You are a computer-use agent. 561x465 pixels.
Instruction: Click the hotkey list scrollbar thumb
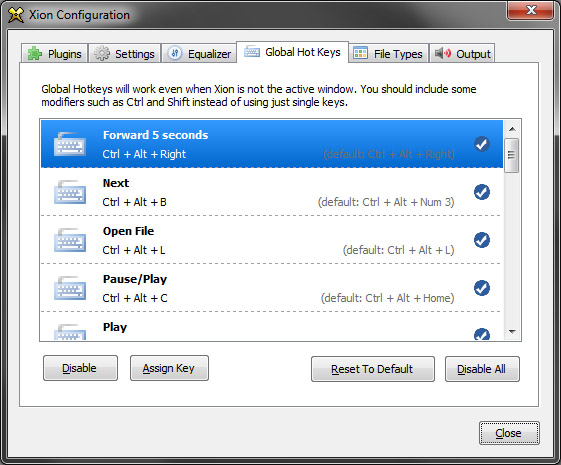click(x=512, y=155)
